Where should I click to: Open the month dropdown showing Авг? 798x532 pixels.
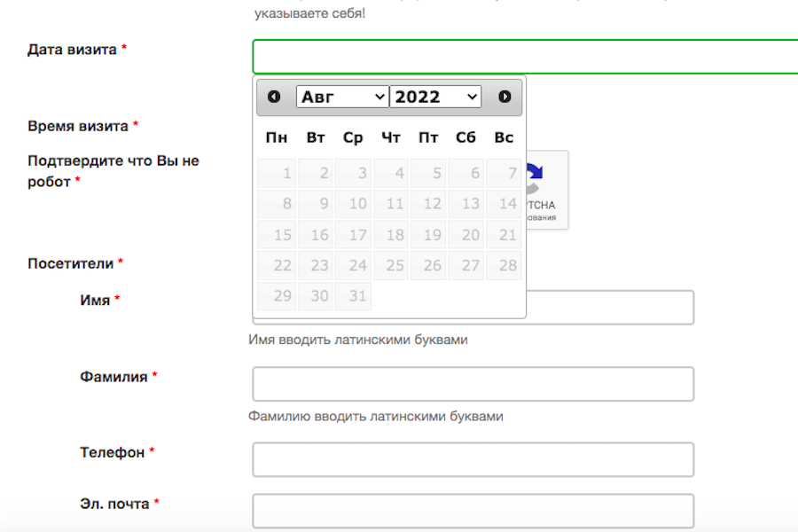(342, 97)
